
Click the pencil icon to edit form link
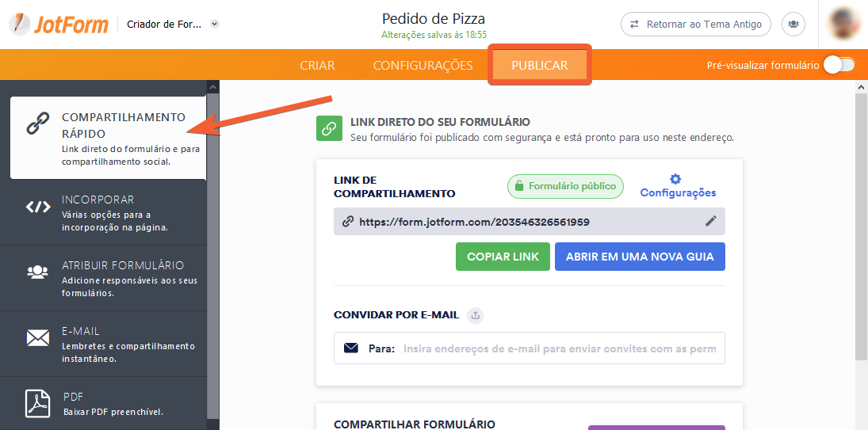point(711,221)
